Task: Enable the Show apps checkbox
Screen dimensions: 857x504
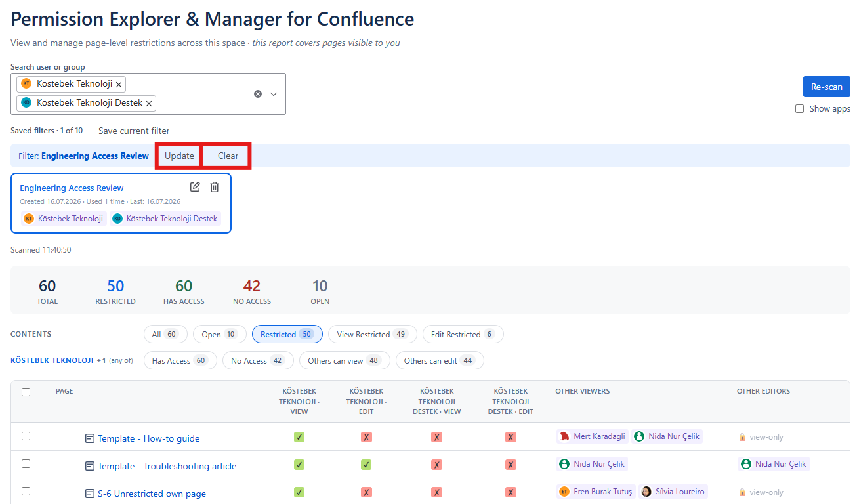Action: [799, 109]
